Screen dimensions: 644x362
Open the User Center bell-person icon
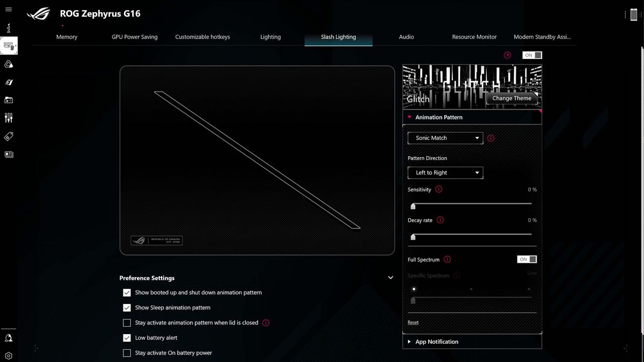point(9,338)
